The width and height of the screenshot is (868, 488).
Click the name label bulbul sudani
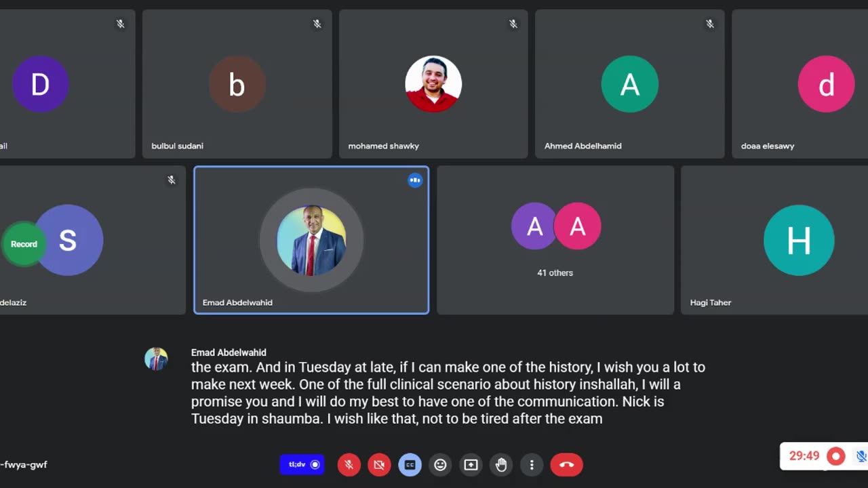177,146
